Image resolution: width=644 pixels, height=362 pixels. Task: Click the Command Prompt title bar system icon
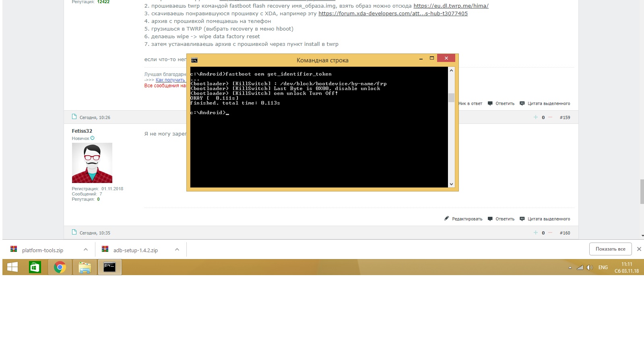click(x=194, y=60)
